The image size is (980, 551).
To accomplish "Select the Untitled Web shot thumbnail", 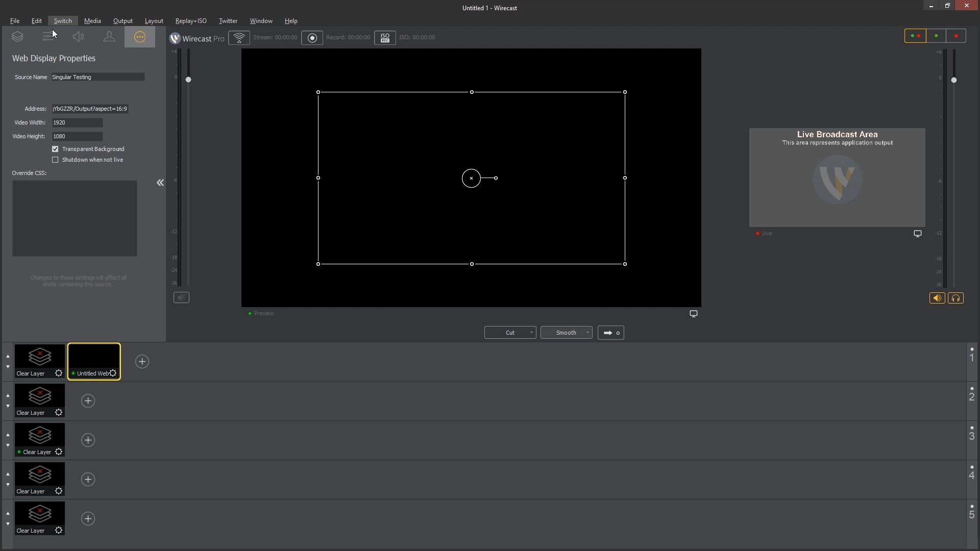I will coord(94,358).
